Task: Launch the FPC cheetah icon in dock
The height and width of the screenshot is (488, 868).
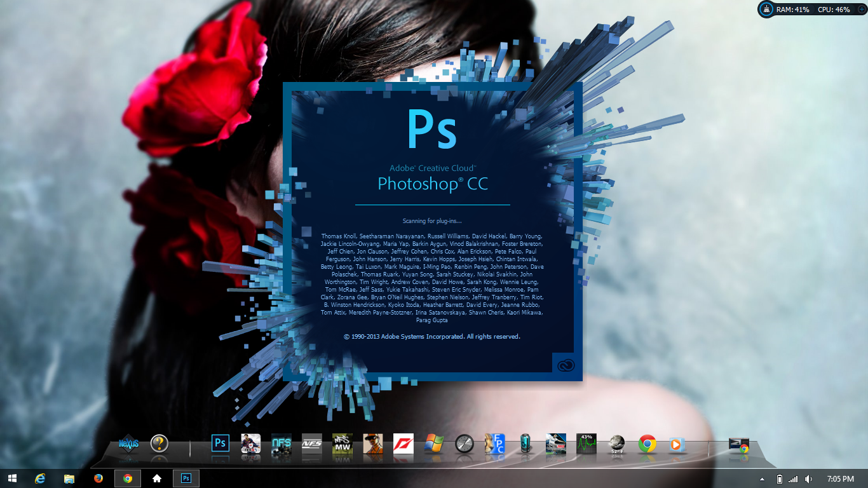Action: (495, 443)
